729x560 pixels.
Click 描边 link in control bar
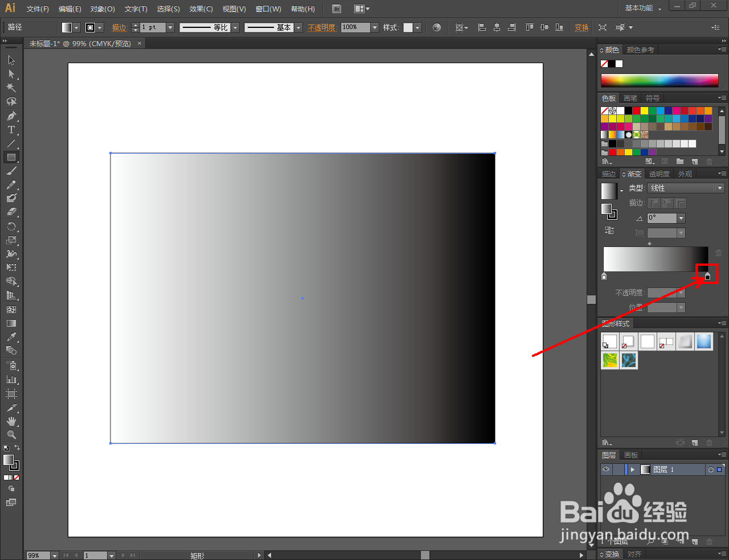point(119,28)
